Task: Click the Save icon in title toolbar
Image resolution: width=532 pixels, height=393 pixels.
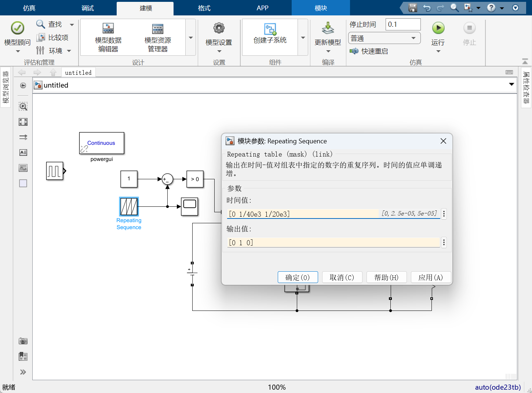Action: (x=413, y=8)
